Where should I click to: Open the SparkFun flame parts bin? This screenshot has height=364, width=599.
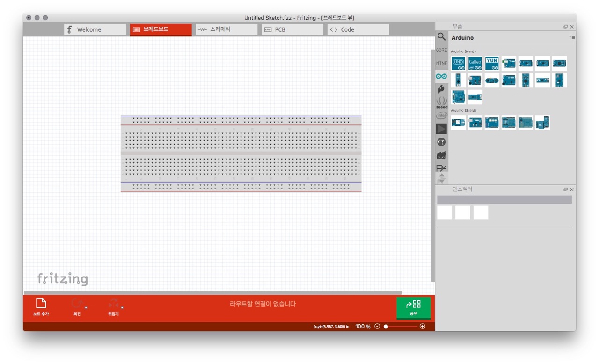(x=441, y=89)
